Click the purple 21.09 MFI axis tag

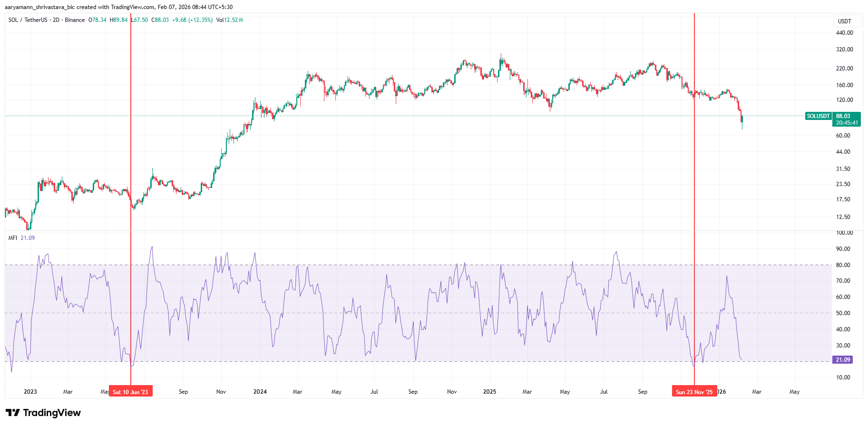(x=842, y=360)
